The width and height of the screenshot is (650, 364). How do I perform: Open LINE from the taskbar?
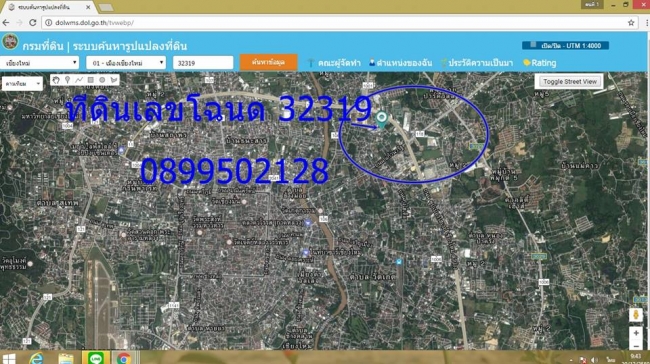(96, 357)
